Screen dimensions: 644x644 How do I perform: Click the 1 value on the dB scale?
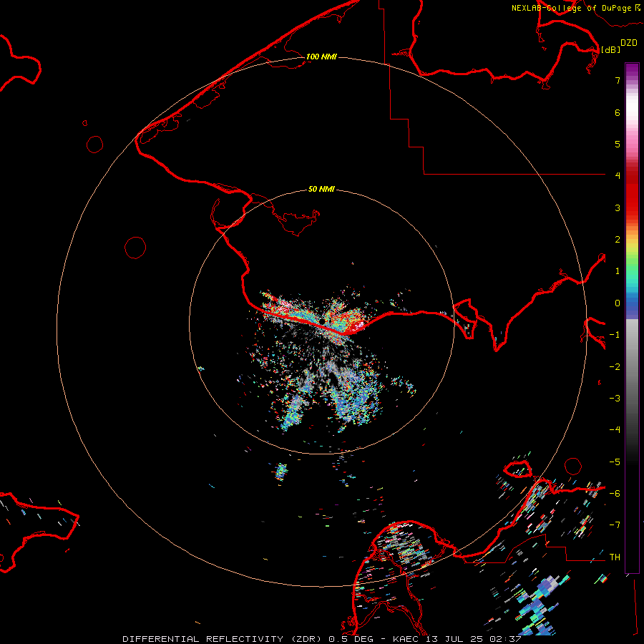point(618,271)
